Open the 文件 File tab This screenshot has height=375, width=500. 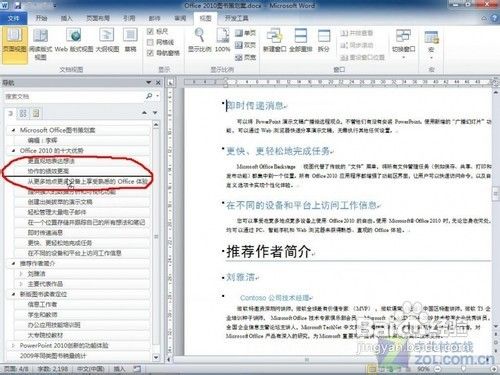click(14, 18)
